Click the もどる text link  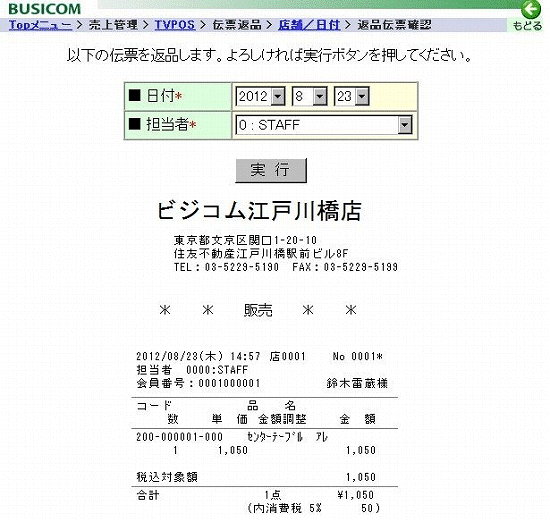click(527, 26)
